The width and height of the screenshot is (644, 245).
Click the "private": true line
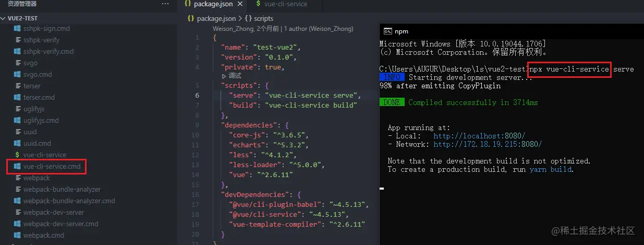252,67
